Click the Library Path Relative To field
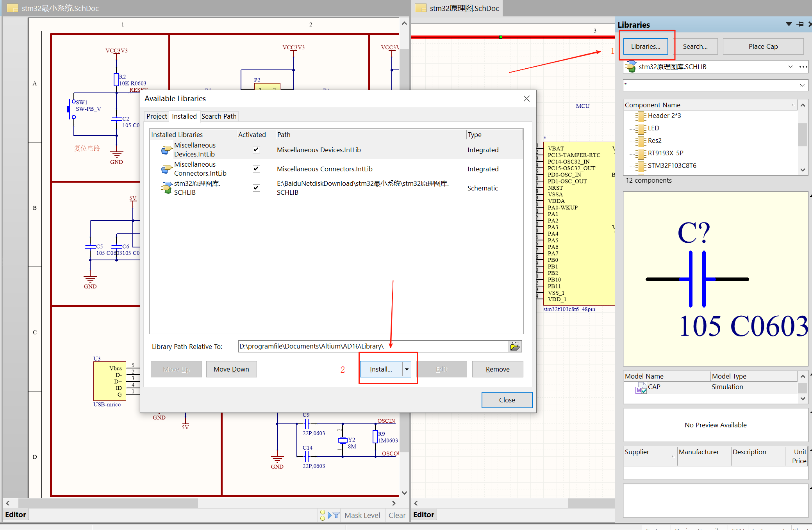Screen dimensions: 812x530 coord(373,346)
